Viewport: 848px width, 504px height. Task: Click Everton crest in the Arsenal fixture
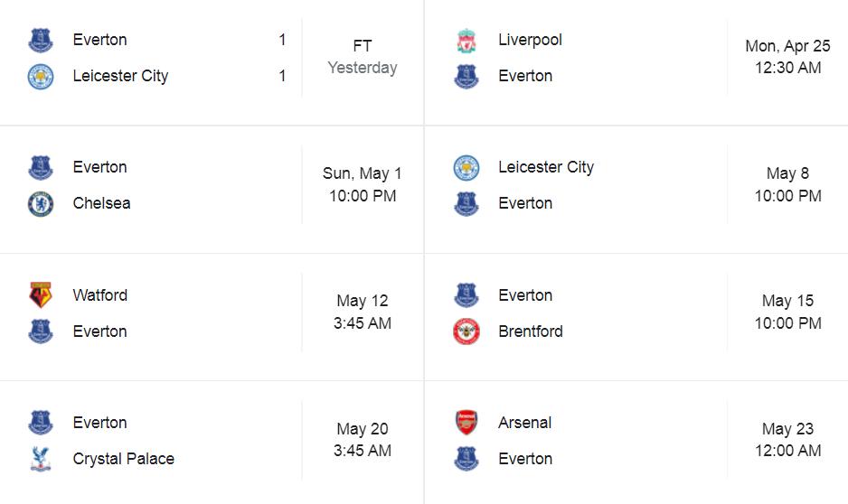point(466,459)
